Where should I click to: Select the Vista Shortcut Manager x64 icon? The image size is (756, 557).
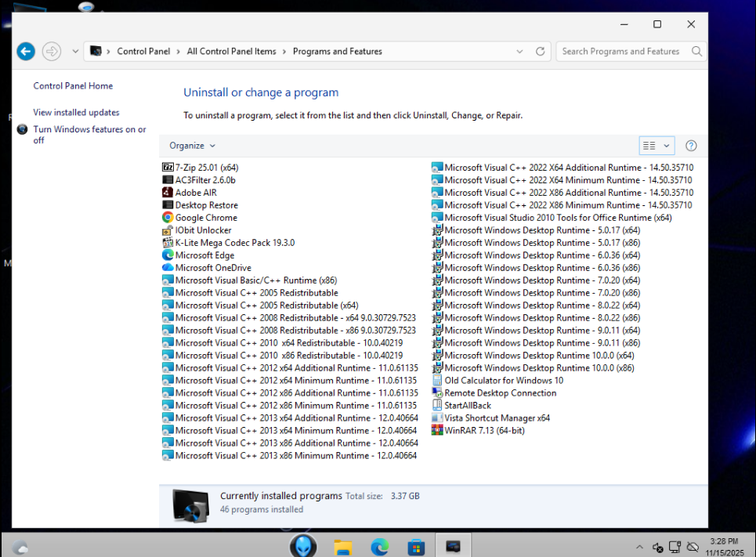pos(437,418)
